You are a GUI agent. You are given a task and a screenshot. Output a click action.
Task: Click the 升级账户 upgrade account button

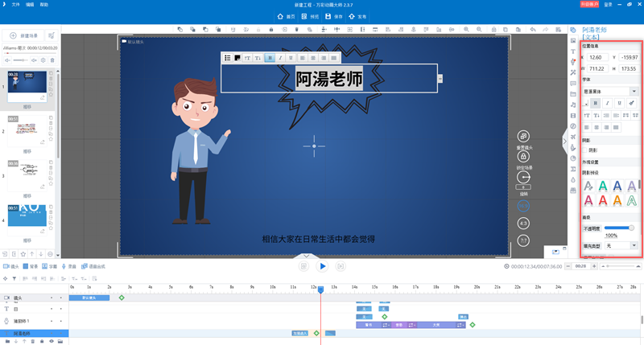589,4
